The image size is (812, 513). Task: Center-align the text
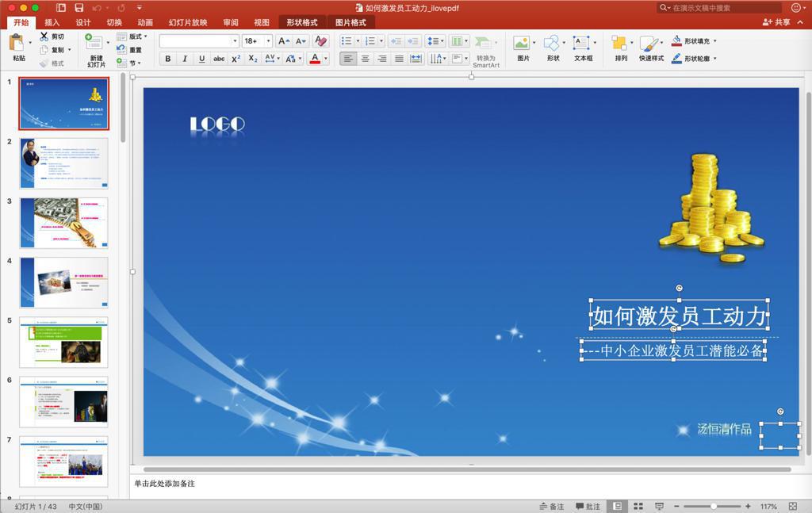coord(365,59)
